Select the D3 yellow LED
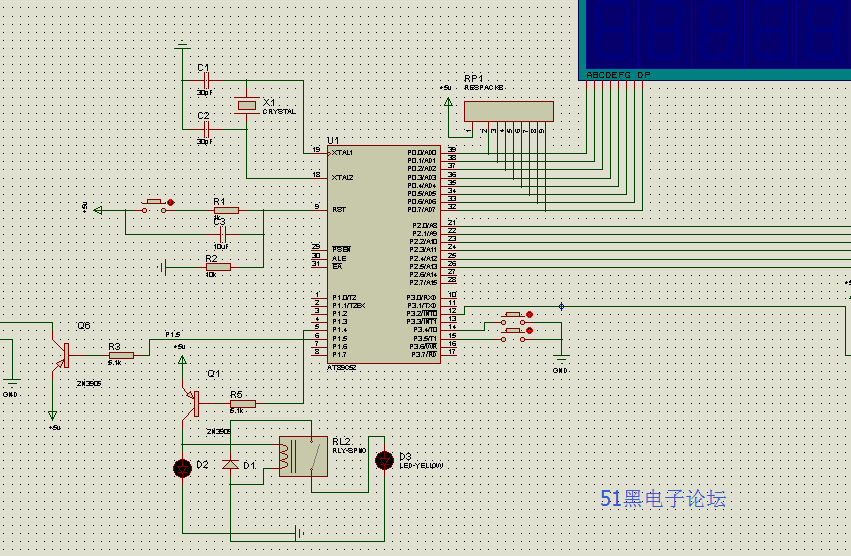This screenshot has width=851, height=556. pos(384,460)
